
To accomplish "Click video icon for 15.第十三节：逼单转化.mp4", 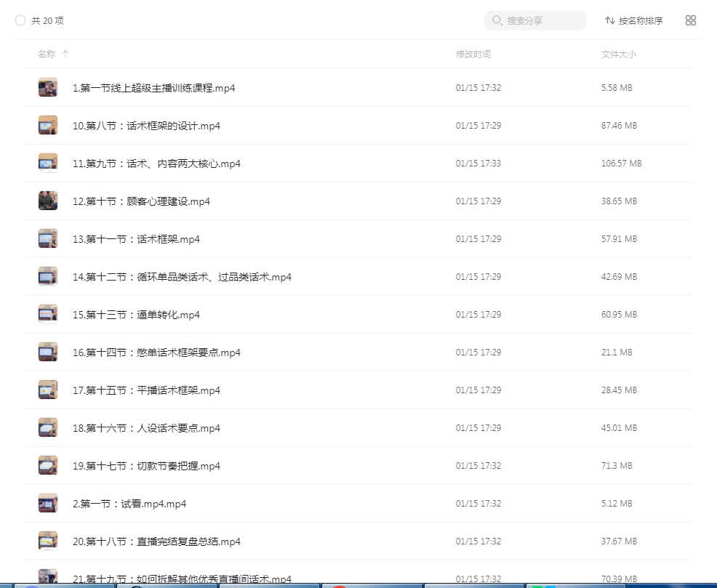I will tap(48, 315).
